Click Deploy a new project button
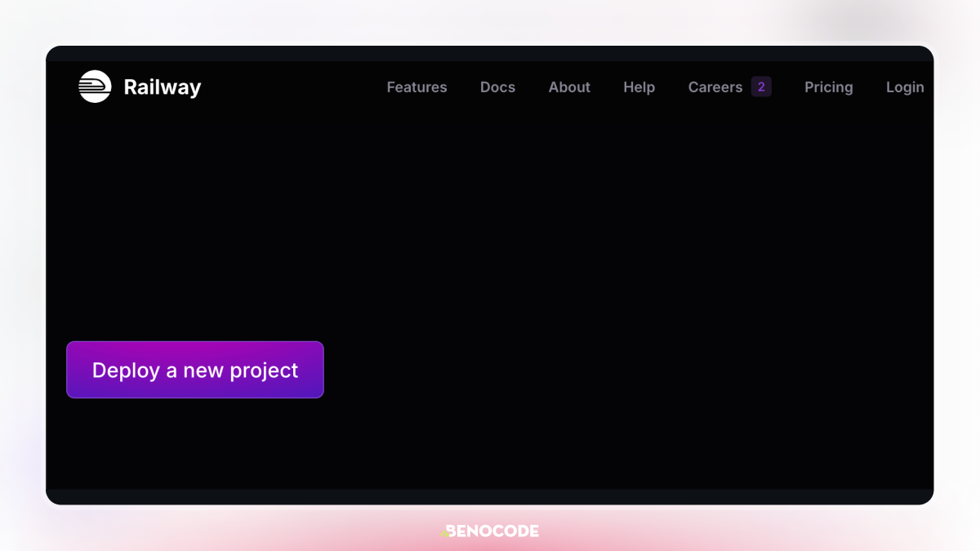This screenshot has height=551, width=980. tap(195, 370)
